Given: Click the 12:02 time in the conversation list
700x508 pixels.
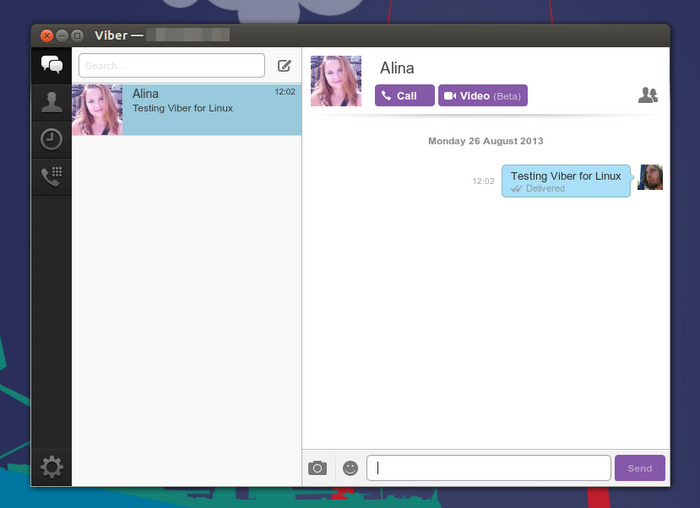Looking at the screenshot, I should (x=285, y=92).
